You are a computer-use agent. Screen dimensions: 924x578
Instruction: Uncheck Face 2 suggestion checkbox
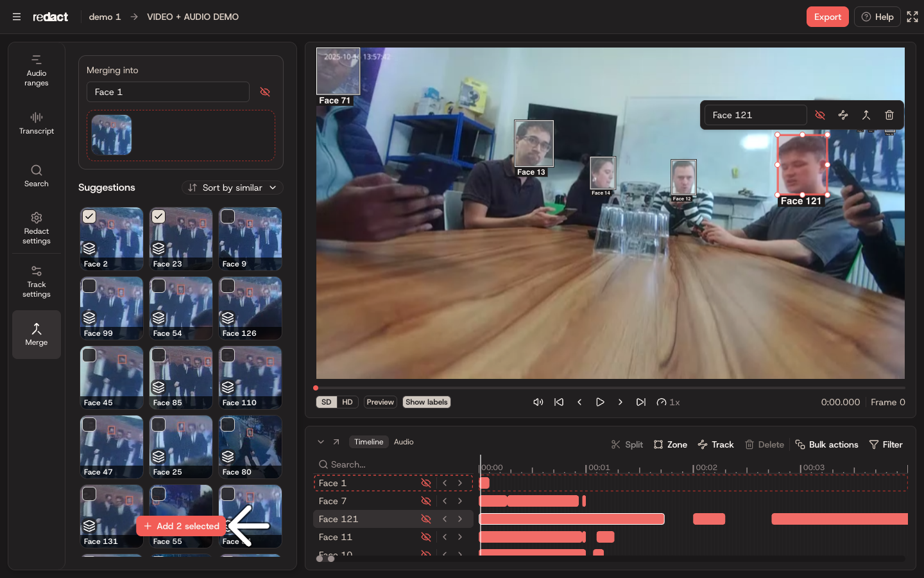click(89, 216)
